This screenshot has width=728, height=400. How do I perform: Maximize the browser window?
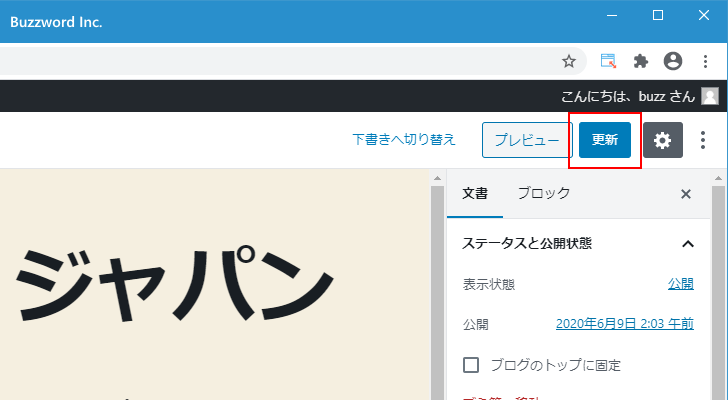658,15
